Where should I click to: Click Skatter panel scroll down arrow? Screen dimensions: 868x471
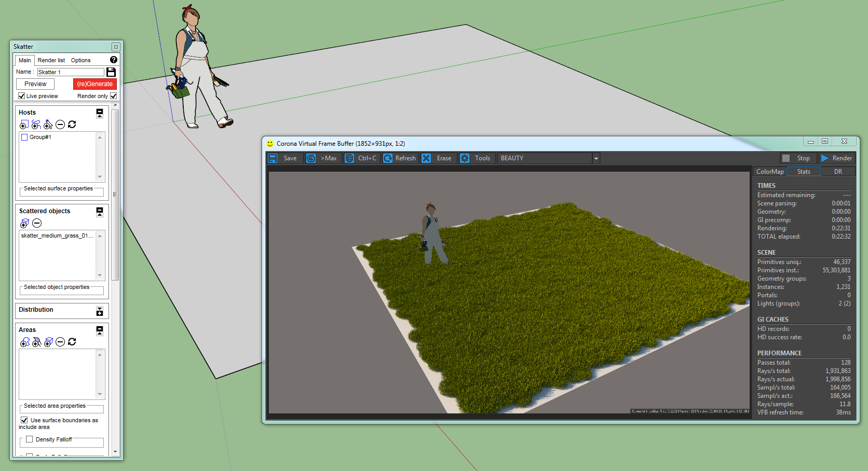[115, 452]
